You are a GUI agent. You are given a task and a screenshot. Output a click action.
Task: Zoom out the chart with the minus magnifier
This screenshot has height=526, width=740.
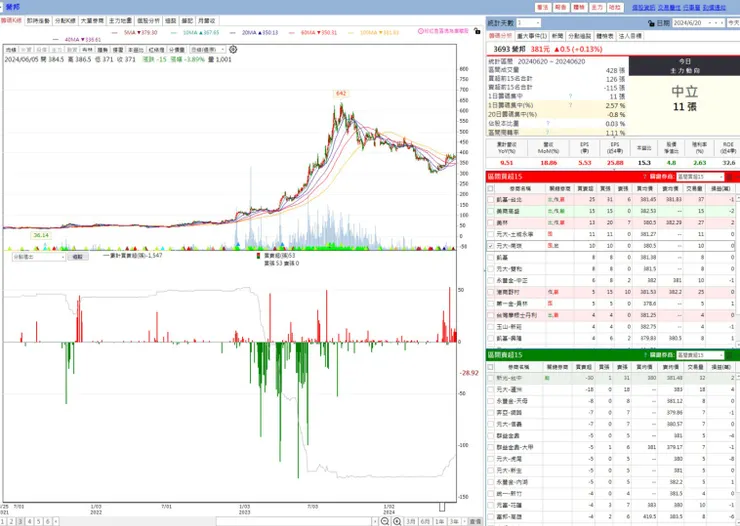coord(385,521)
